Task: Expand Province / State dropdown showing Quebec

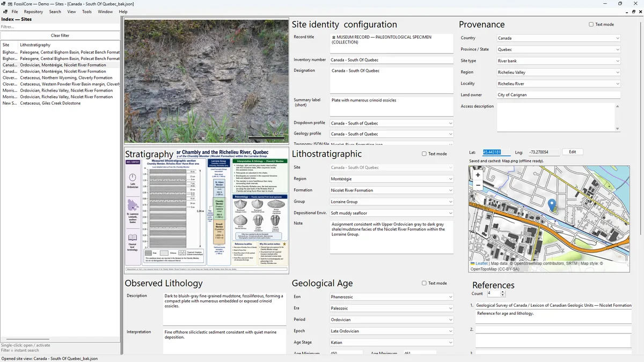Action: [x=559, y=49]
